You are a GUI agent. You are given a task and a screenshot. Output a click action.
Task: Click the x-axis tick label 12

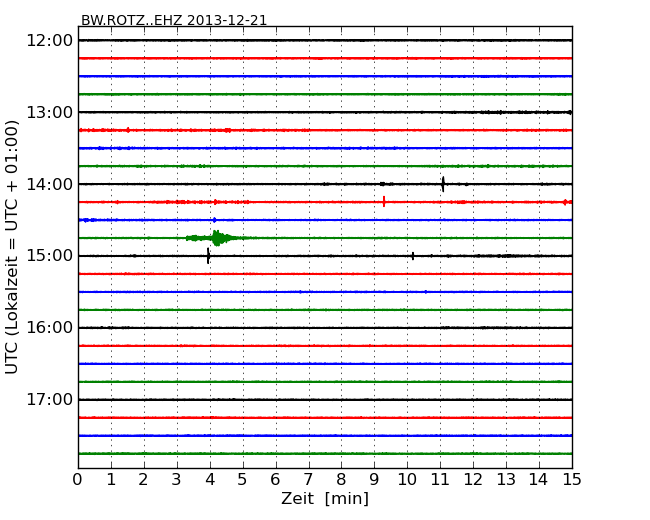tap(473, 480)
